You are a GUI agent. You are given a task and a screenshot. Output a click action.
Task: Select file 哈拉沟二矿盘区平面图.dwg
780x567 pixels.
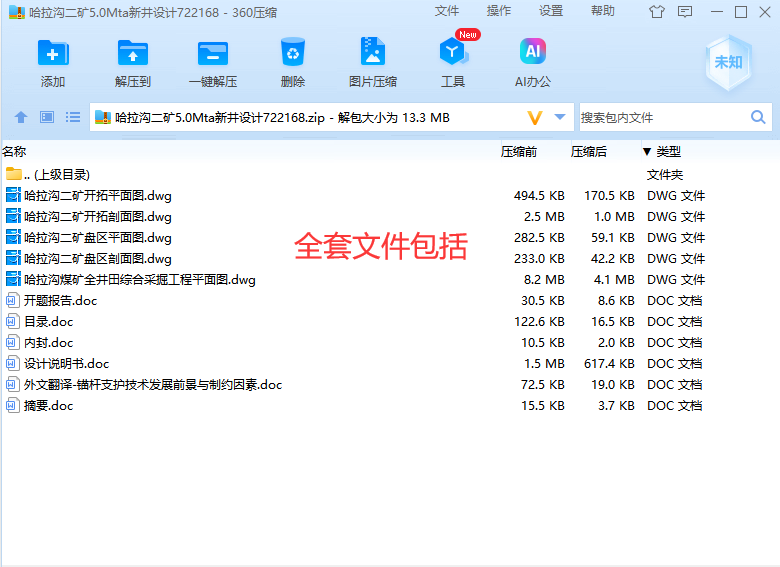[390, 237]
